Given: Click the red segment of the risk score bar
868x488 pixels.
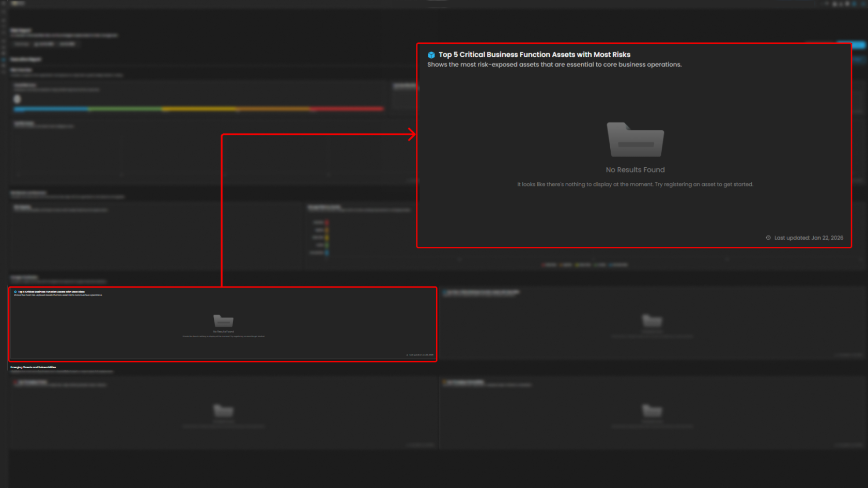Looking at the screenshot, I should 346,109.
